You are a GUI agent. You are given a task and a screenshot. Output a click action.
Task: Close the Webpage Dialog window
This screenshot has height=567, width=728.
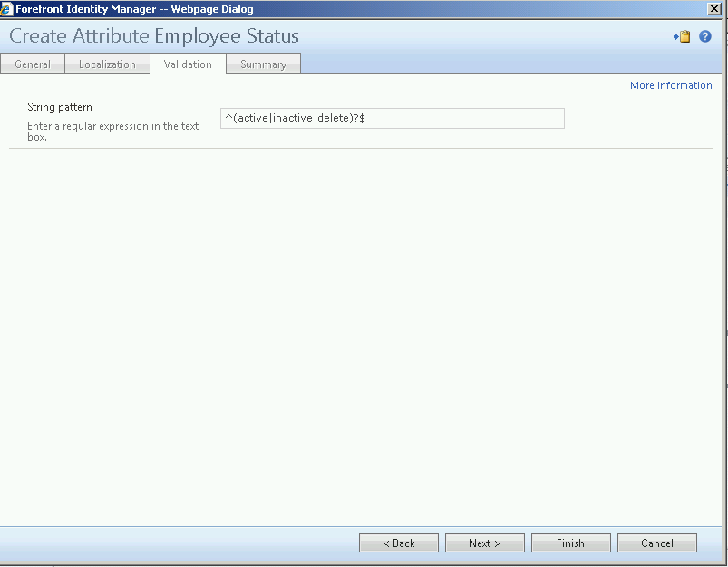pos(713,9)
